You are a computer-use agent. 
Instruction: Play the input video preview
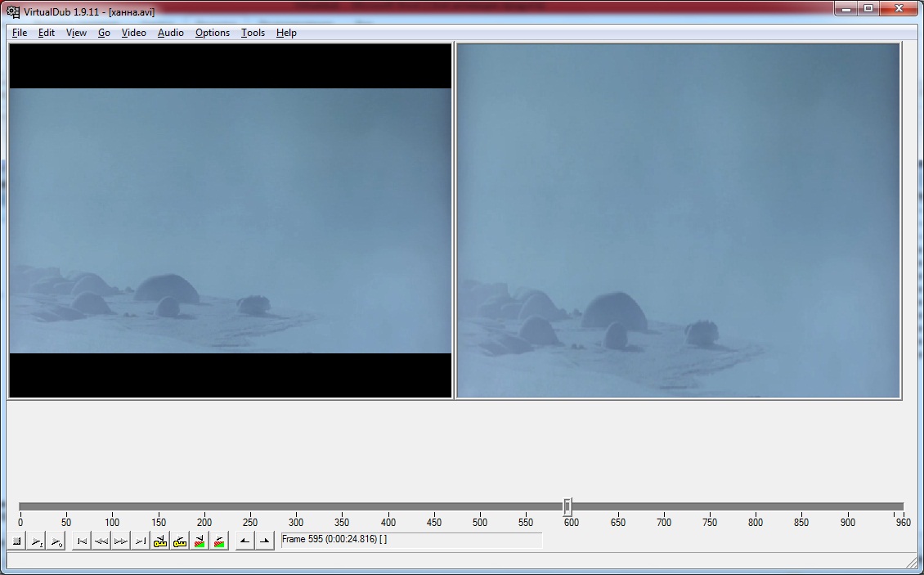pyautogui.click(x=37, y=541)
